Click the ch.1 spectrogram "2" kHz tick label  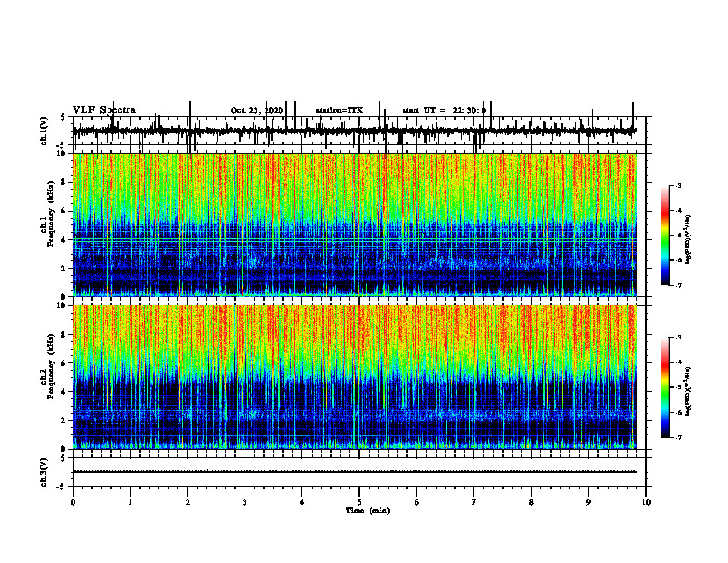pos(63,269)
